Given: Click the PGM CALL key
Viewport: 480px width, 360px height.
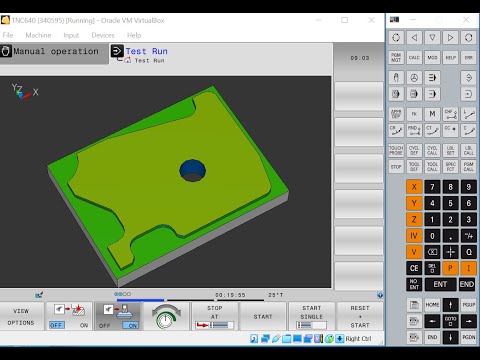Looking at the screenshot, I should click(468, 166).
